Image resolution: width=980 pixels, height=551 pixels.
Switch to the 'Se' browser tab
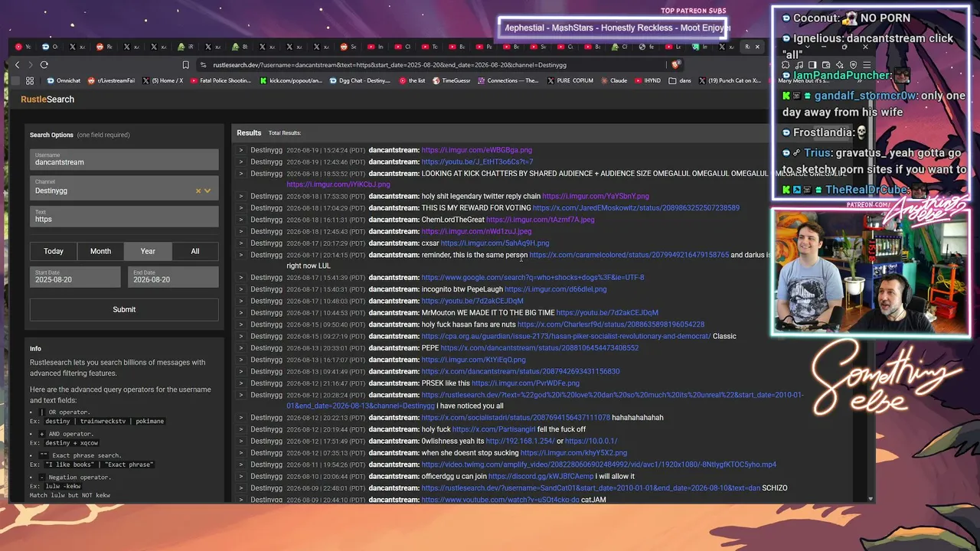(348, 47)
